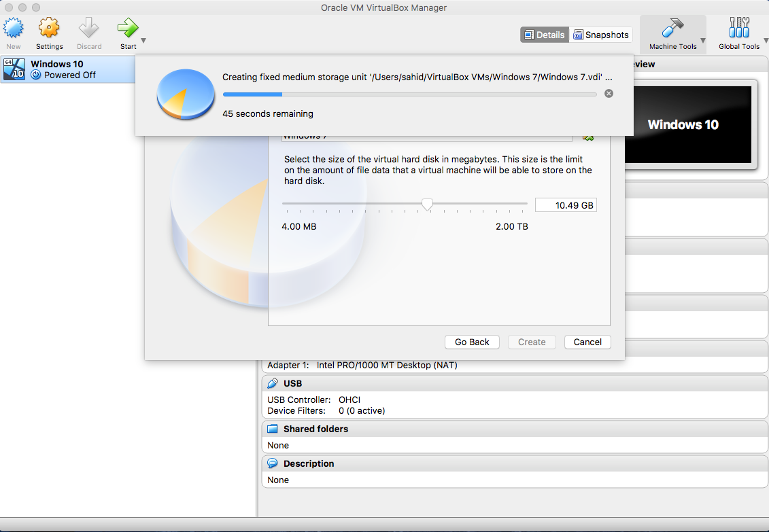This screenshot has width=769, height=532.
Task: Click the USB section icon
Action: pyautogui.click(x=273, y=384)
